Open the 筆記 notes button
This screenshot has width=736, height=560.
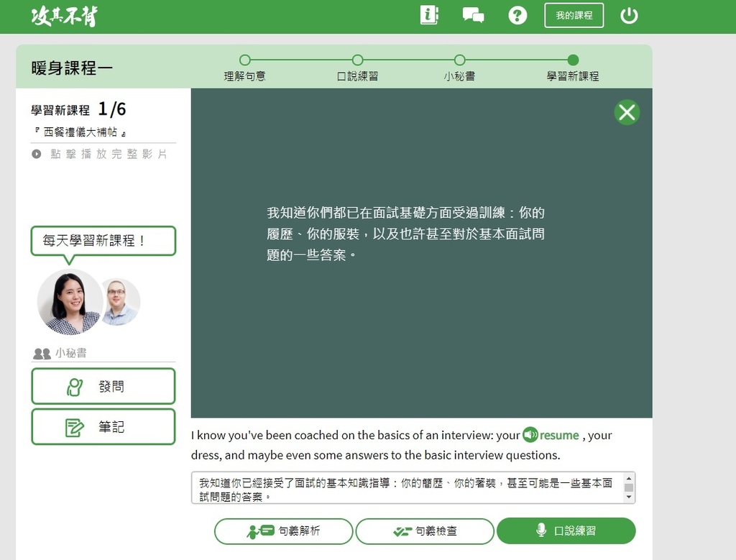point(103,427)
